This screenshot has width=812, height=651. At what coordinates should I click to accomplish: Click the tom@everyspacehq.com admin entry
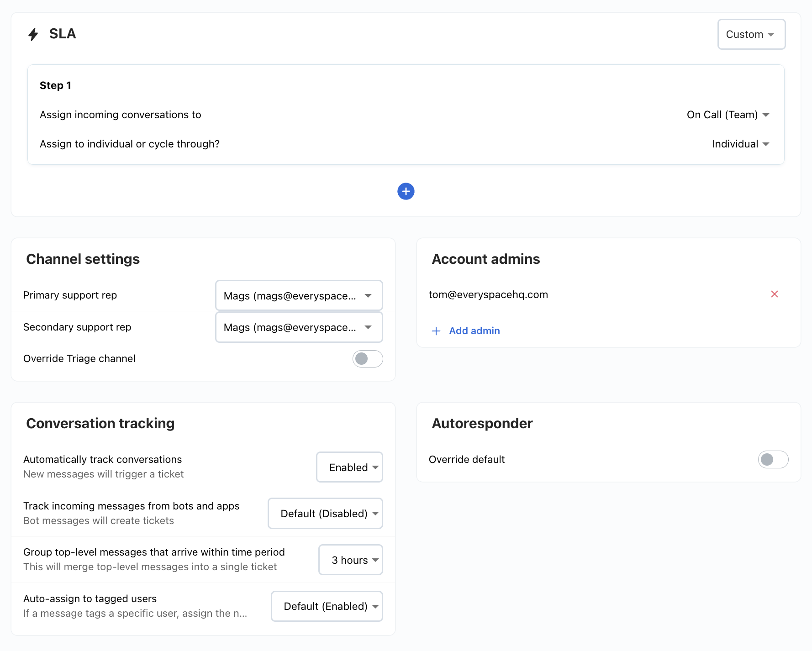[488, 294]
